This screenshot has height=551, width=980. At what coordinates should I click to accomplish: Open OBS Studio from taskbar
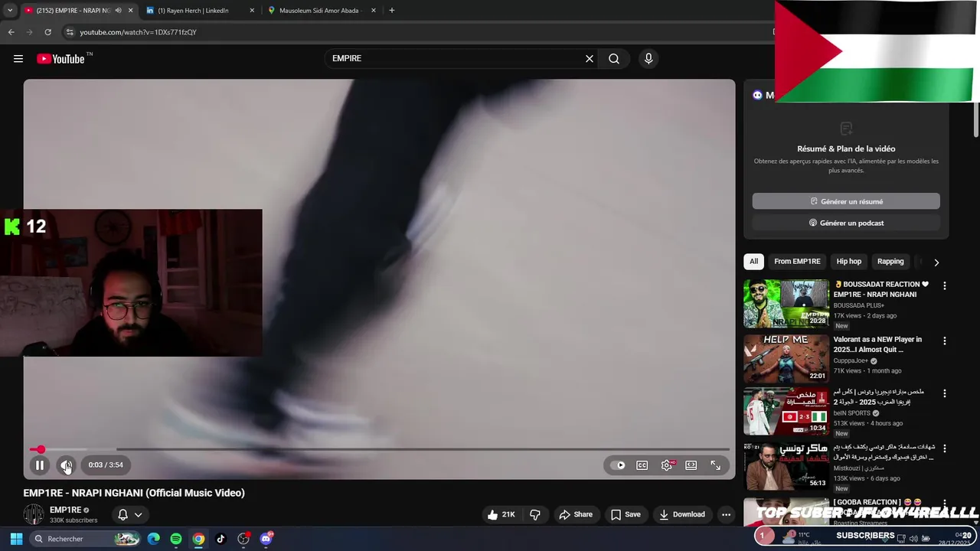pos(243,539)
